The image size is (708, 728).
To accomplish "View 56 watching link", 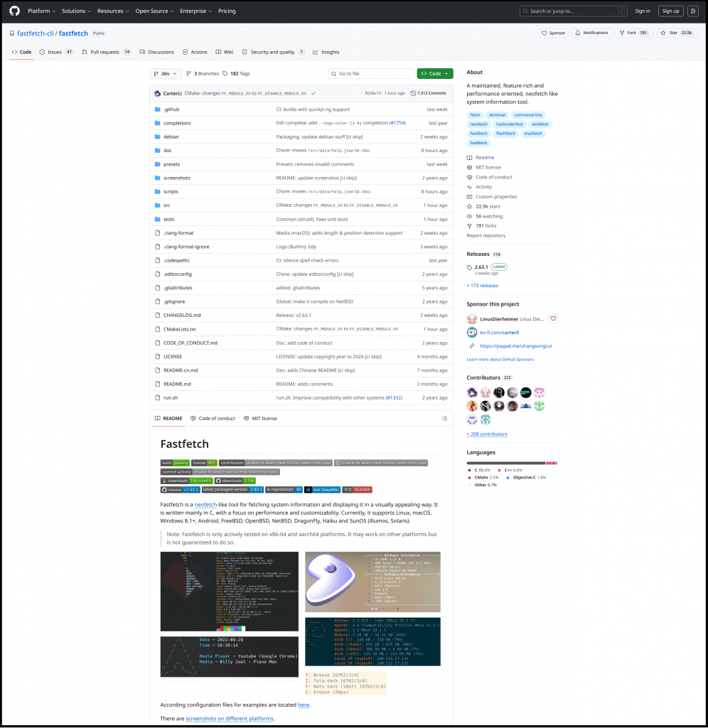I will pos(486,216).
